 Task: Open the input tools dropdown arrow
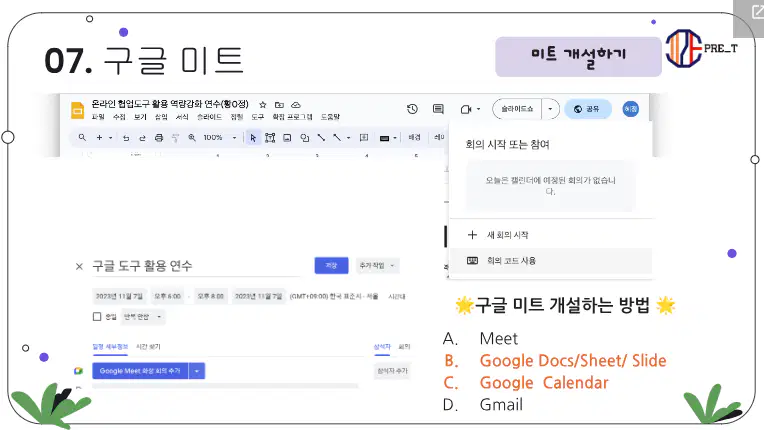395,138
